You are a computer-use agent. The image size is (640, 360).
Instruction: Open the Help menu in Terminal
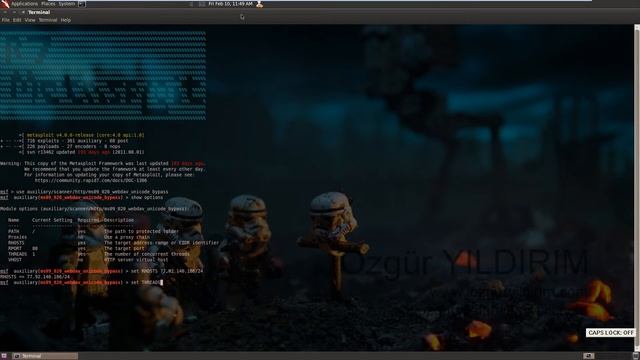coord(65,20)
